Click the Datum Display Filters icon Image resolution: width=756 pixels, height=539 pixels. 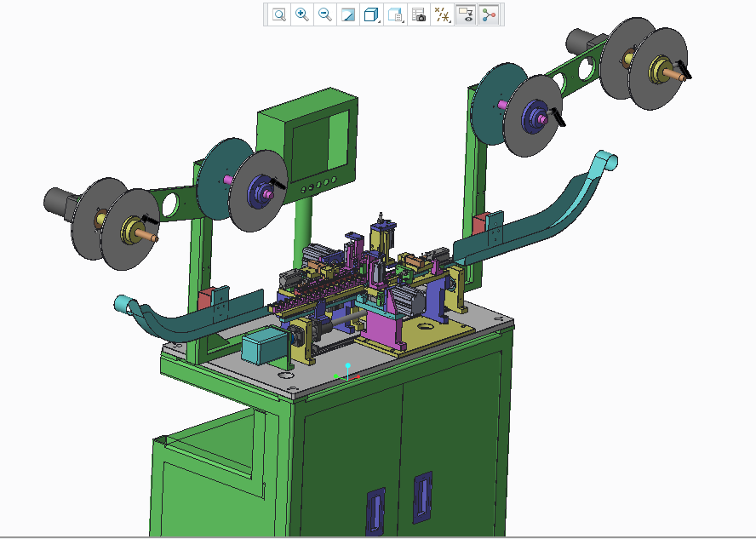(x=440, y=14)
